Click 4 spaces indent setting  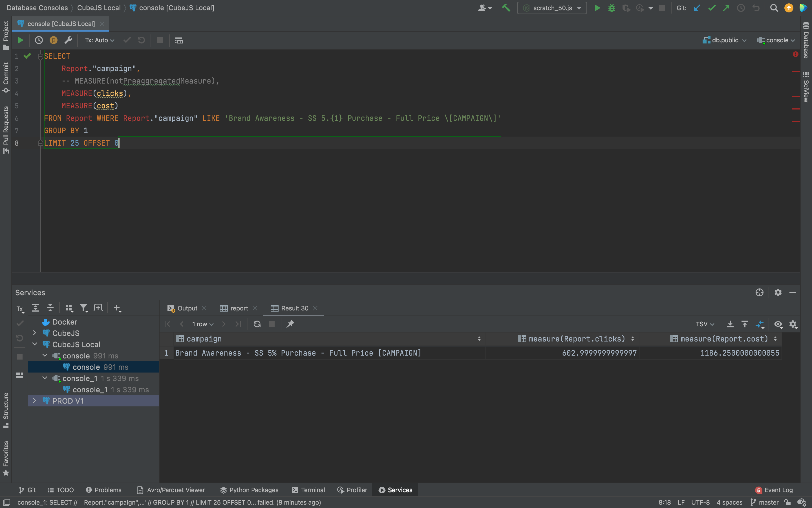(x=729, y=502)
